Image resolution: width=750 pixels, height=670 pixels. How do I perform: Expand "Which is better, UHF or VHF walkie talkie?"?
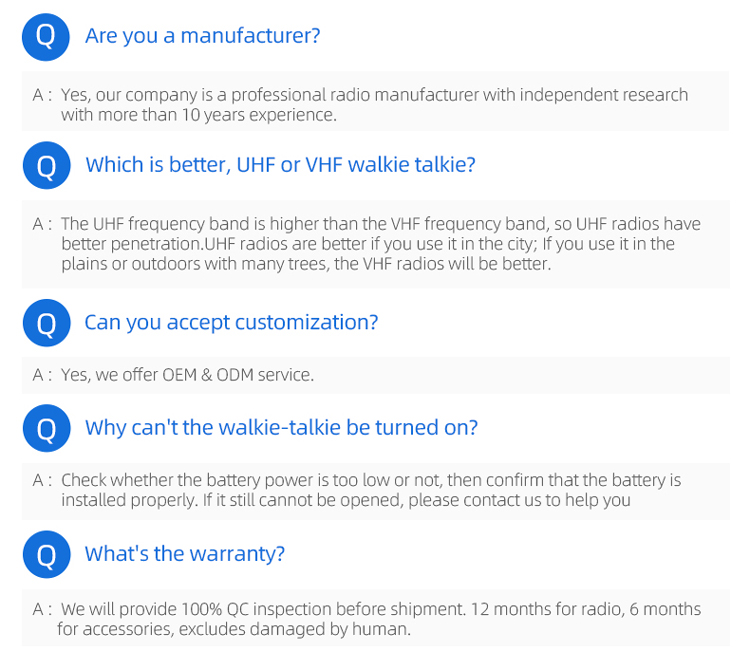[x=280, y=165]
